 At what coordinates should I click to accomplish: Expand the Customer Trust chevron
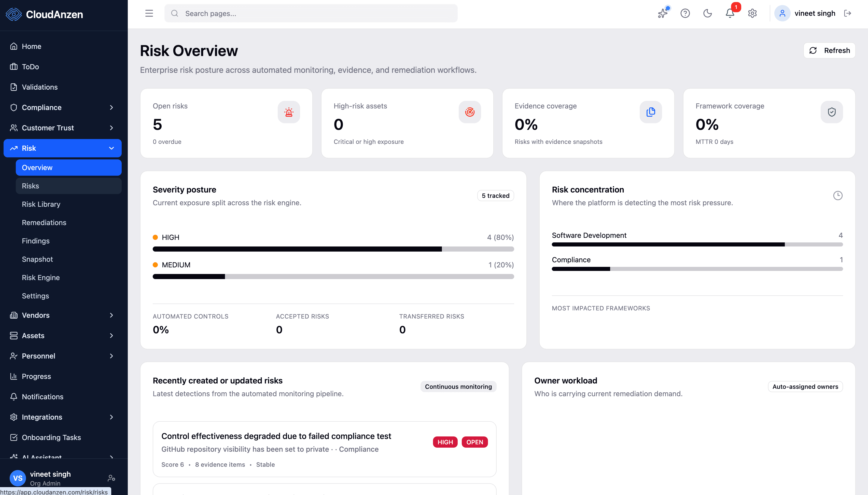(x=111, y=128)
